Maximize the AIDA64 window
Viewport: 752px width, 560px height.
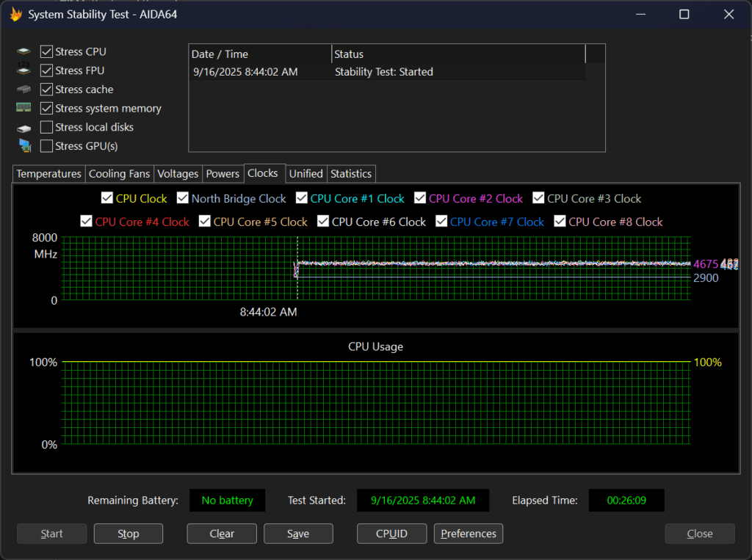[684, 15]
